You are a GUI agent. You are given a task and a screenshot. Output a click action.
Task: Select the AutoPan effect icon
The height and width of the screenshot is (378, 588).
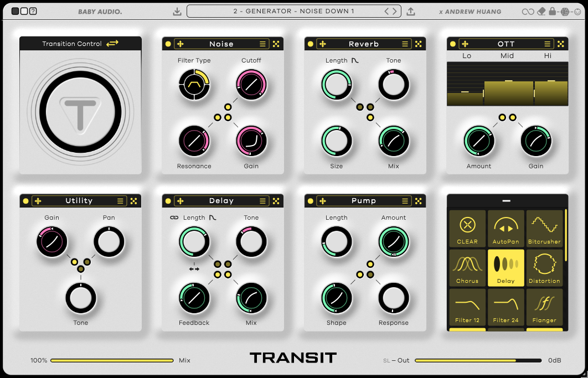coord(506,229)
